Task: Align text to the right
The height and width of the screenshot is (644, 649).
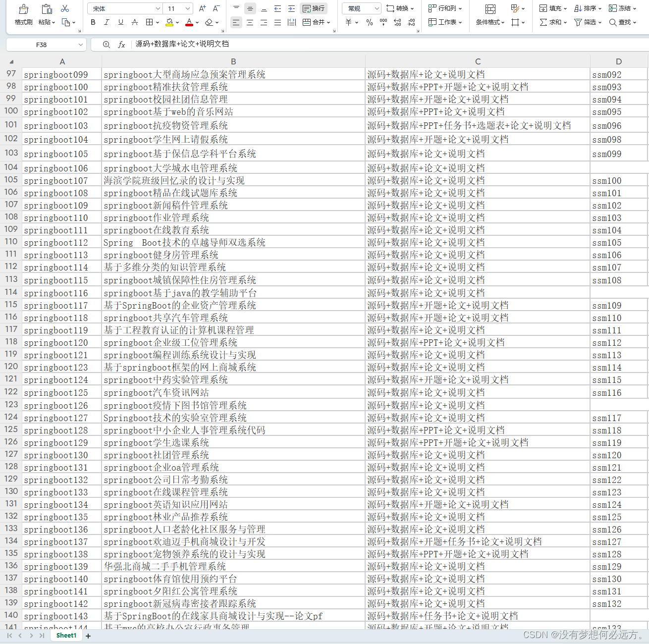Action: pyautogui.click(x=264, y=22)
